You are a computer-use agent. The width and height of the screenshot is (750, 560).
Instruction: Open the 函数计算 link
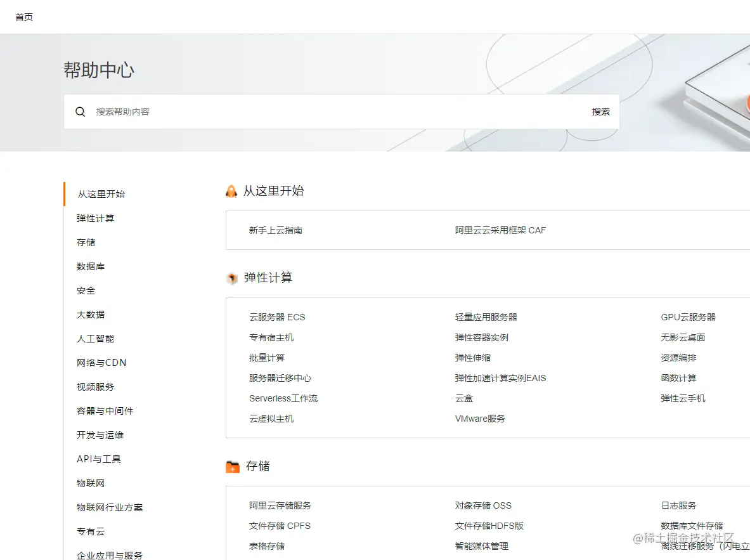coord(679,378)
